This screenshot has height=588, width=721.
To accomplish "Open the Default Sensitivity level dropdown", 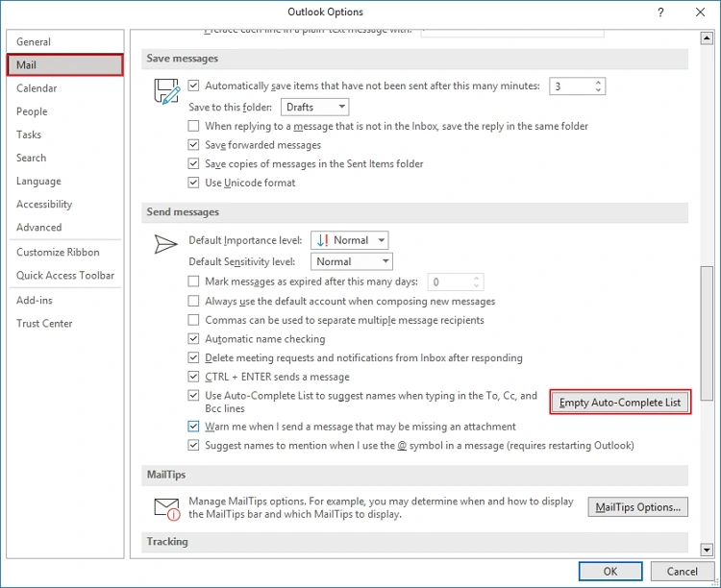I will 352,261.
